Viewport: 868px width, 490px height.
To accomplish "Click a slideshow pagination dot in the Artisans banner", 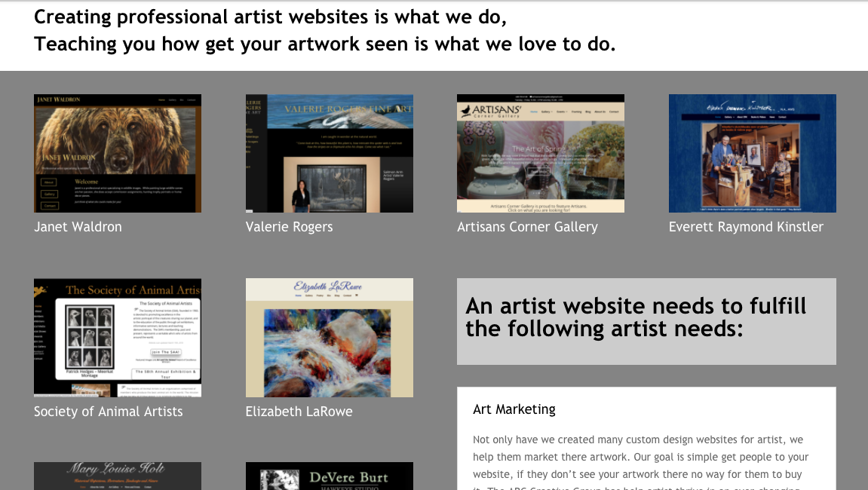I will 538,192.
